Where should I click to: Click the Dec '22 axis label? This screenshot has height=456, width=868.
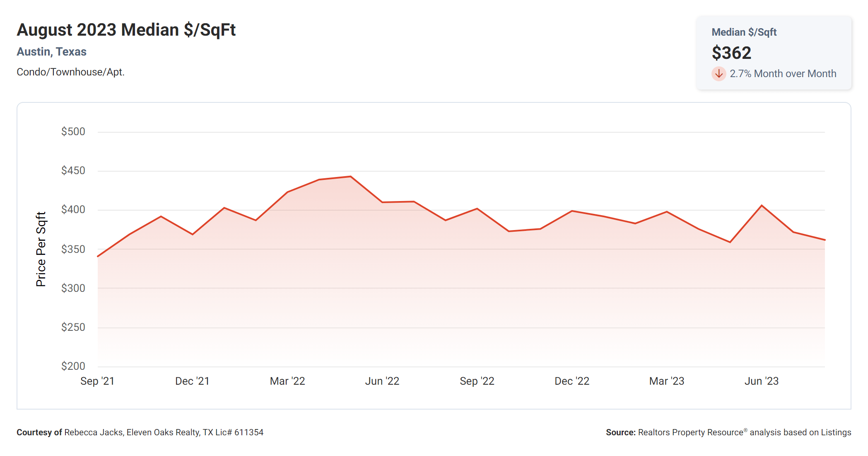click(x=572, y=381)
